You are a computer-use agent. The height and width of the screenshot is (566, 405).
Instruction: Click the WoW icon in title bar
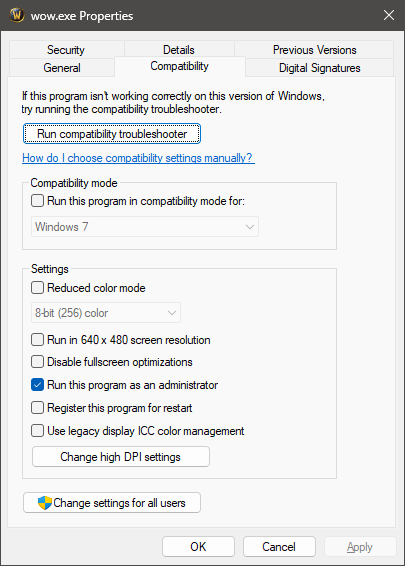click(17, 15)
